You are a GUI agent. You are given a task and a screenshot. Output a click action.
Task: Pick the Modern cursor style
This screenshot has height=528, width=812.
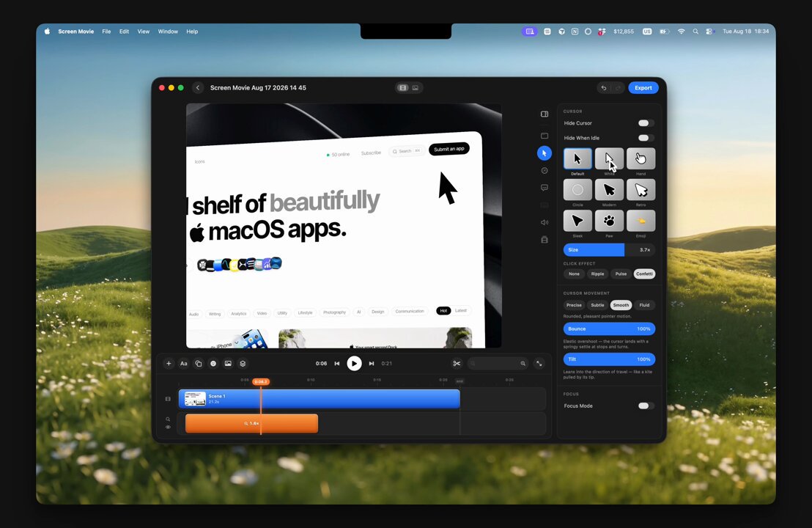(609, 190)
